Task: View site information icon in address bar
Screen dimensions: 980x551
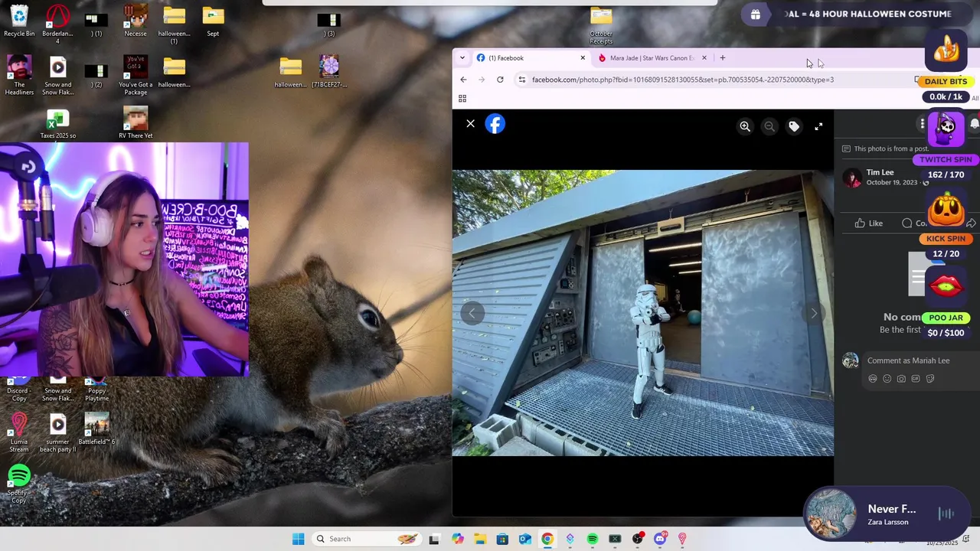Action: pos(522,80)
